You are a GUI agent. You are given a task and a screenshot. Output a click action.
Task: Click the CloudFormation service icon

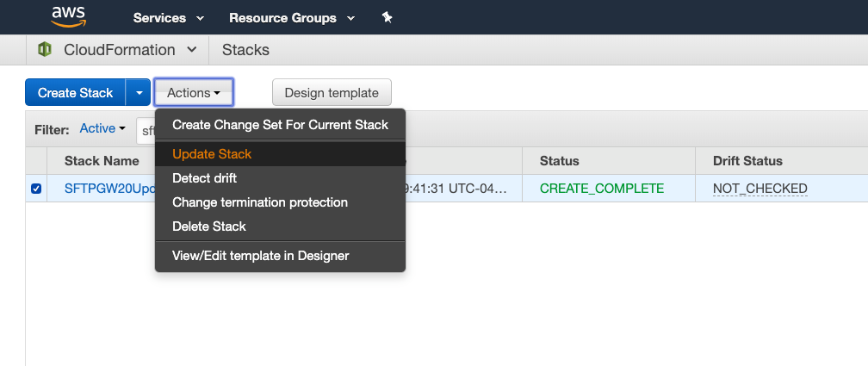point(45,50)
